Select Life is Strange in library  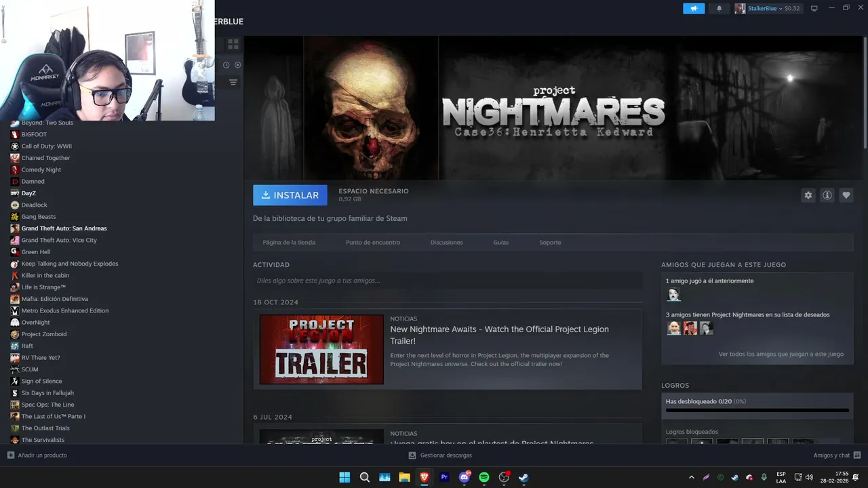pos(43,287)
